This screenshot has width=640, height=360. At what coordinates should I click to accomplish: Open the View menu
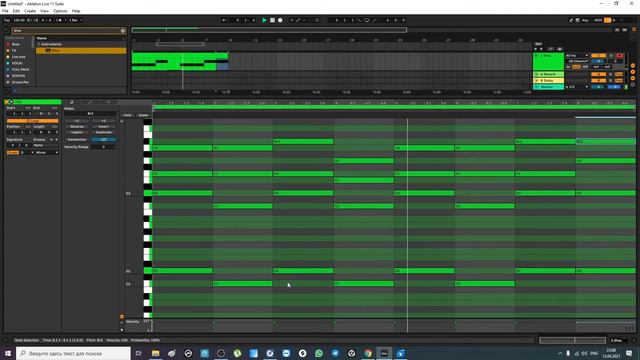tap(44, 11)
